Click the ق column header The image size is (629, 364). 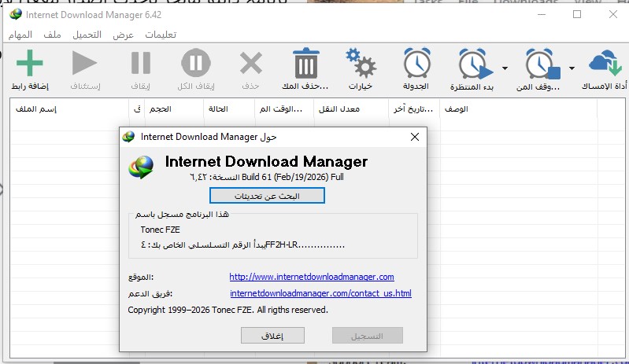click(136, 109)
